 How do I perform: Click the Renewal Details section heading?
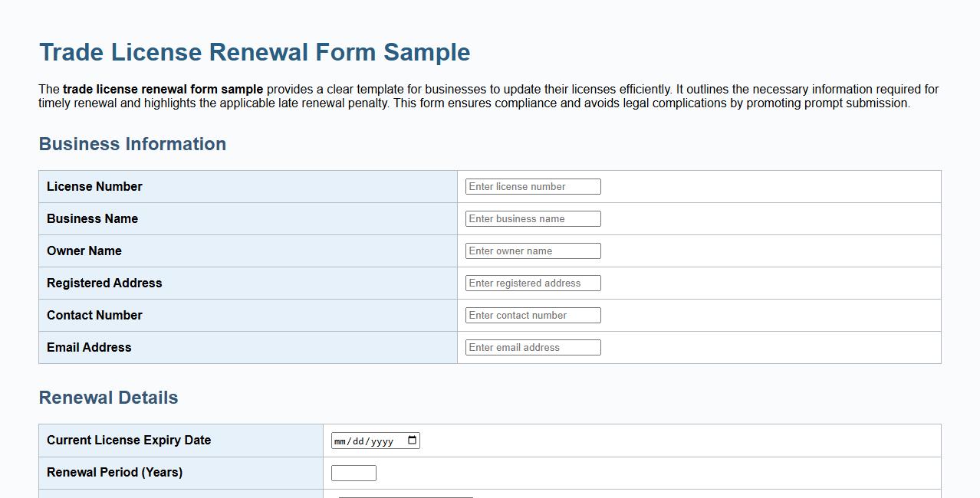pyautogui.click(x=108, y=398)
